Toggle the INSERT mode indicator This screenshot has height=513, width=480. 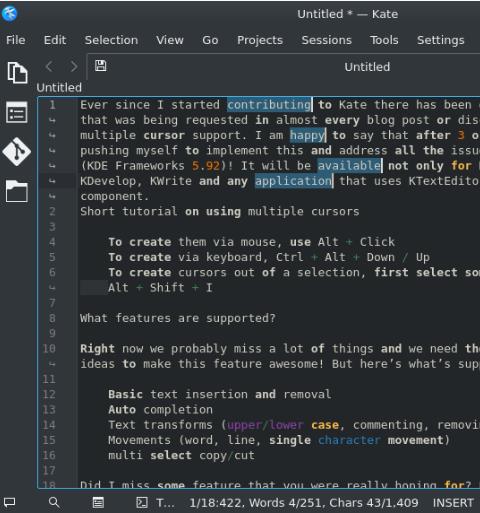(x=453, y=502)
